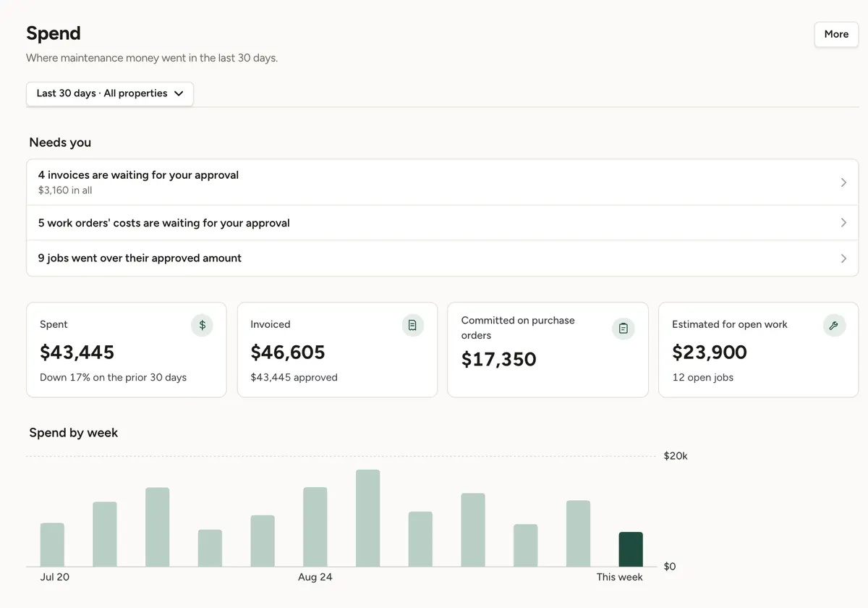Select the tallest bar in Spend by week
868x608 pixels.
tap(368, 518)
